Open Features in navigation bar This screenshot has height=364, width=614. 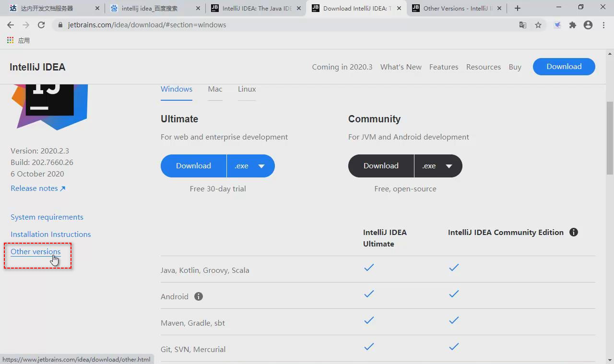pyautogui.click(x=444, y=67)
